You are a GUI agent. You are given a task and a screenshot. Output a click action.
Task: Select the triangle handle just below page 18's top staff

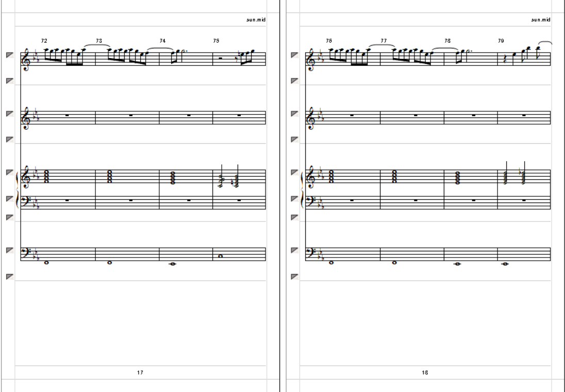click(295, 81)
